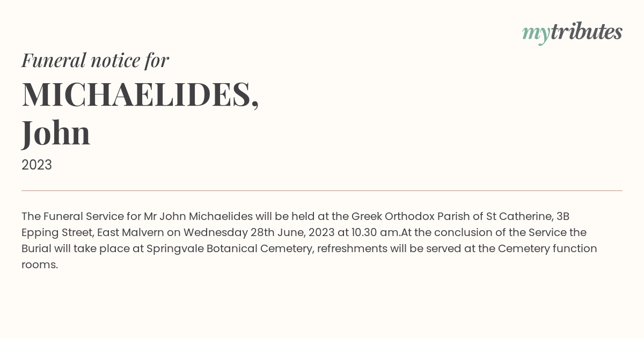The image size is (644, 338).
Task: Select "Greek Orthodox Parish of St Catherine" text
Action: pos(452,216)
